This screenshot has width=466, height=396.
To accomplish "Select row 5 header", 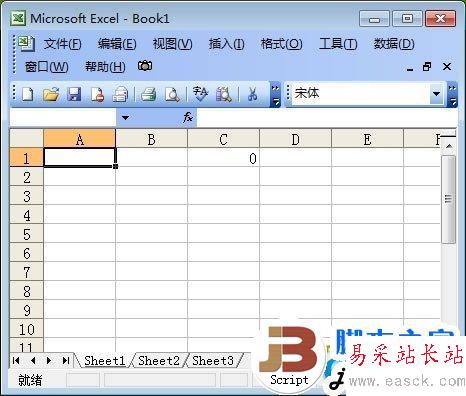I will 27,234.
